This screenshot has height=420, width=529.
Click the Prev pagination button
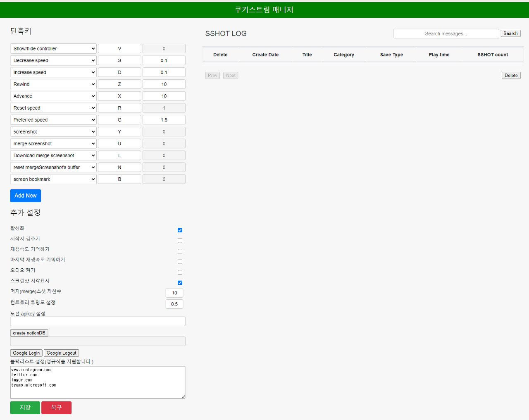pos(213,76)
